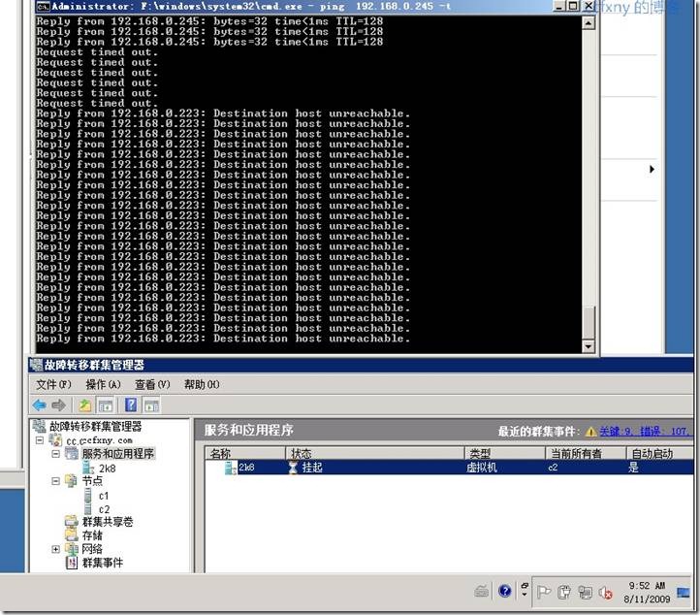Open the blue question mark Help icon
Image resolution: width=700 pixels, height=615 pixels.
tap(131, 405)
